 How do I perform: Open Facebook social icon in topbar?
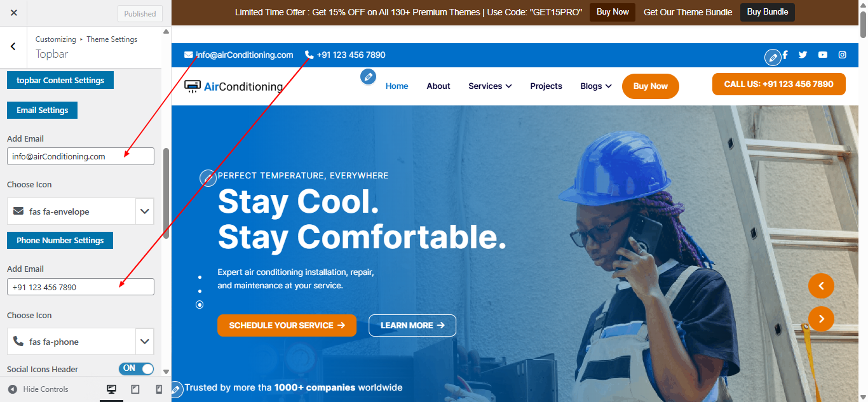(785, 55)
